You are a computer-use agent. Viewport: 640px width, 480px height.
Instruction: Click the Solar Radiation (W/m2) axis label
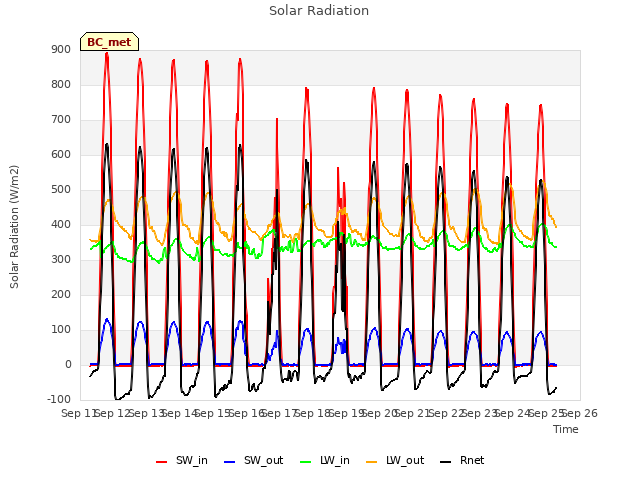14,227
